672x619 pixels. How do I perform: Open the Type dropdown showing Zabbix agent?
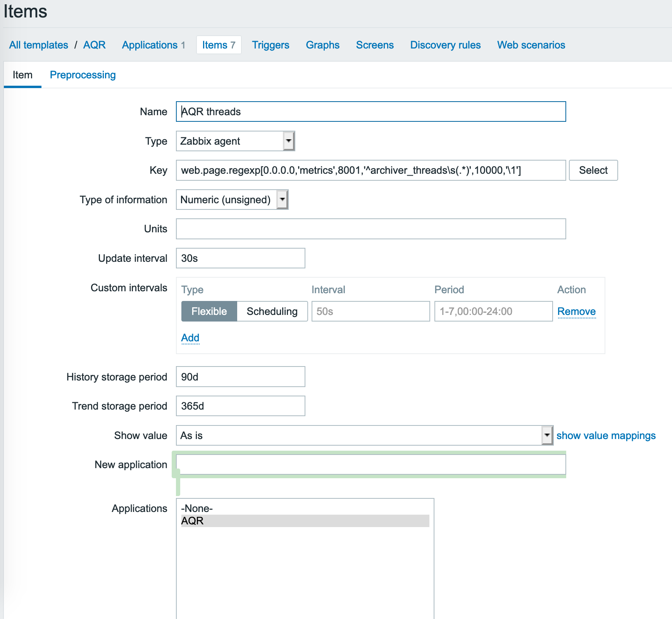(x=235, y=141)
